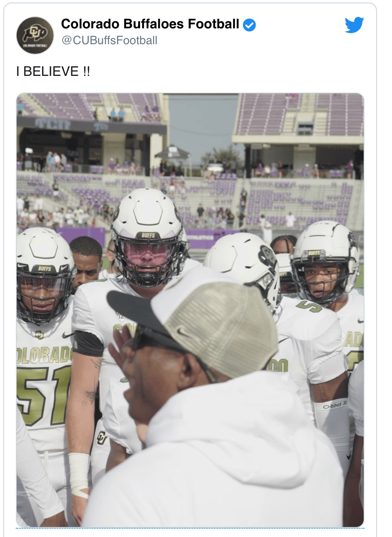Viewport: 392px width, 537px height.
Task: Open the Colorado Buffaloes Football display name
Action: [x=150, y=24]
